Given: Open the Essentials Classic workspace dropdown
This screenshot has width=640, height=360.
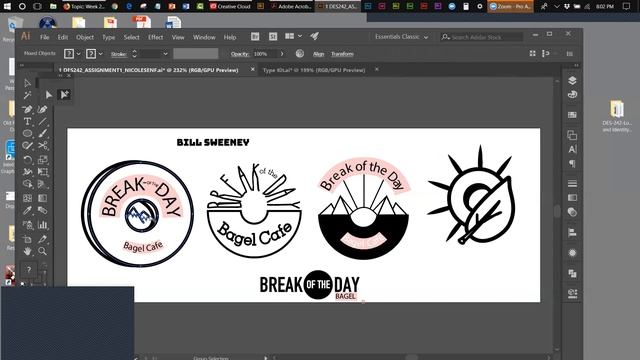Looking at the screenshot, I should [x=402, y=37].
